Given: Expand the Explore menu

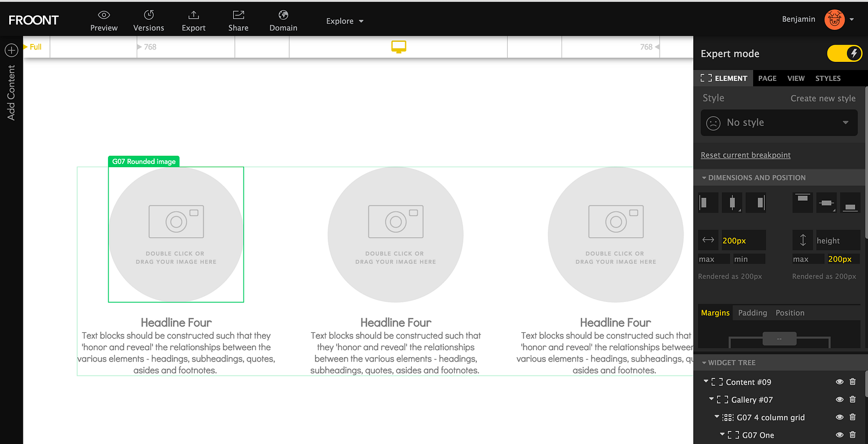Looking at the screenshot, I should pos(344,21).
